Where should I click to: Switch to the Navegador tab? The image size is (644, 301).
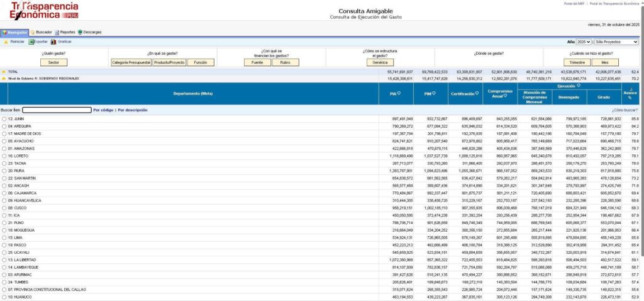coord(14,32)
